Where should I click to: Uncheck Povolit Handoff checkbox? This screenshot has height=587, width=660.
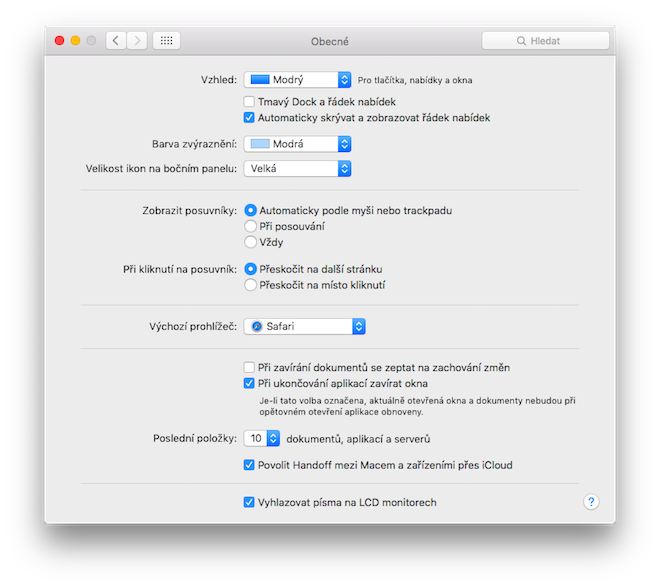pyautogui.click(x=249, y=465)
